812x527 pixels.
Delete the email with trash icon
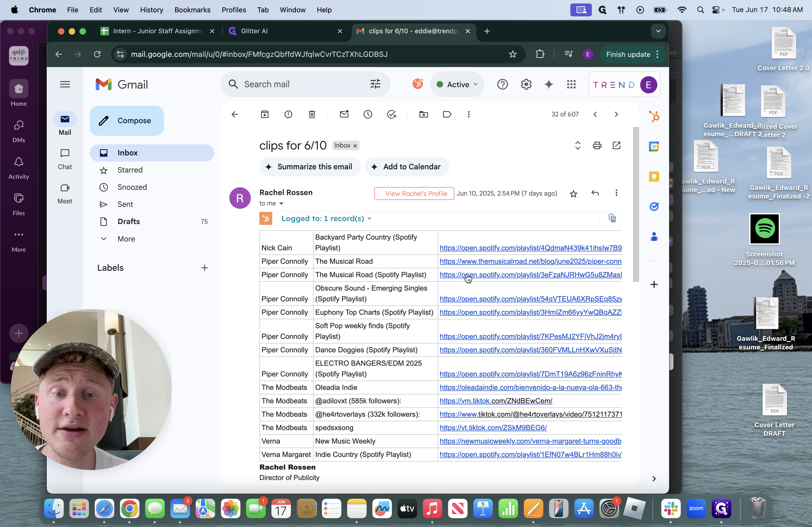pos(312,114)
